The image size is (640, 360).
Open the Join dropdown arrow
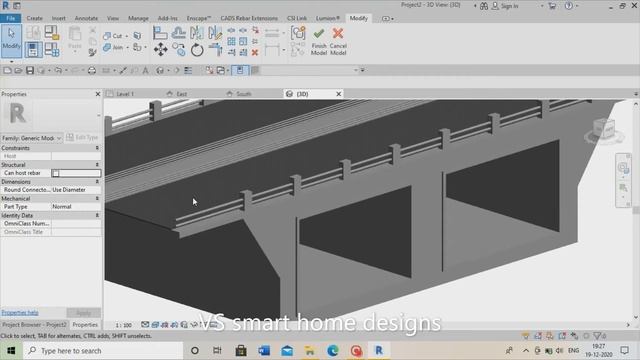127,48
